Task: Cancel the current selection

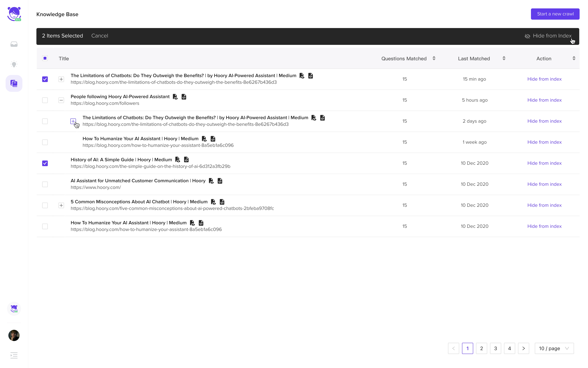Action: click(100, 36)
